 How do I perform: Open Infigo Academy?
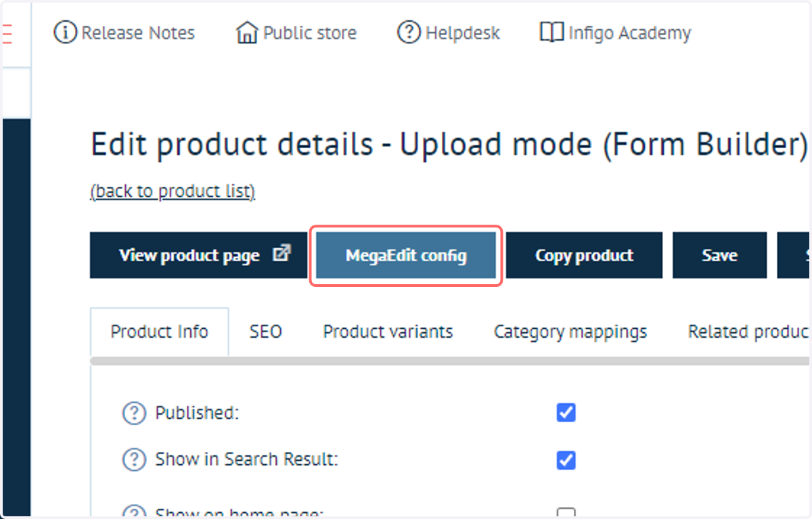pyautogui.click(x=615, y=32)
